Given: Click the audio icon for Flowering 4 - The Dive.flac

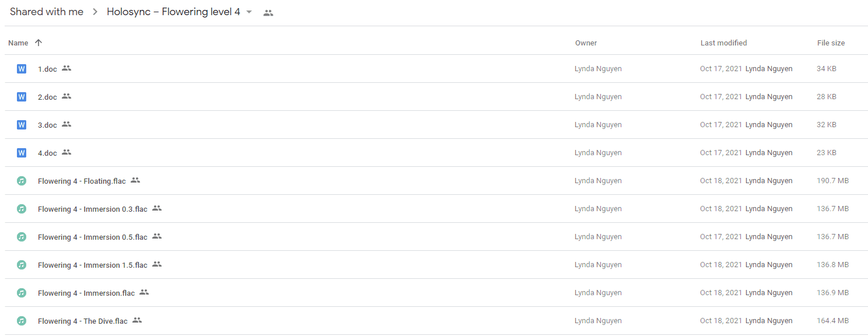Looking at the screenshot, I should pos(22,321).
